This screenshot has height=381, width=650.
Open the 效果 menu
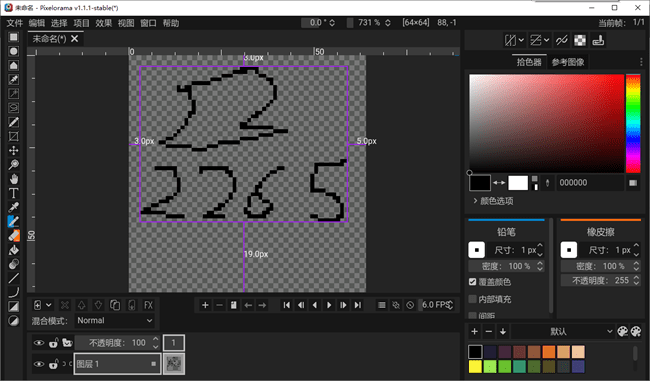[x=104, y=23]
